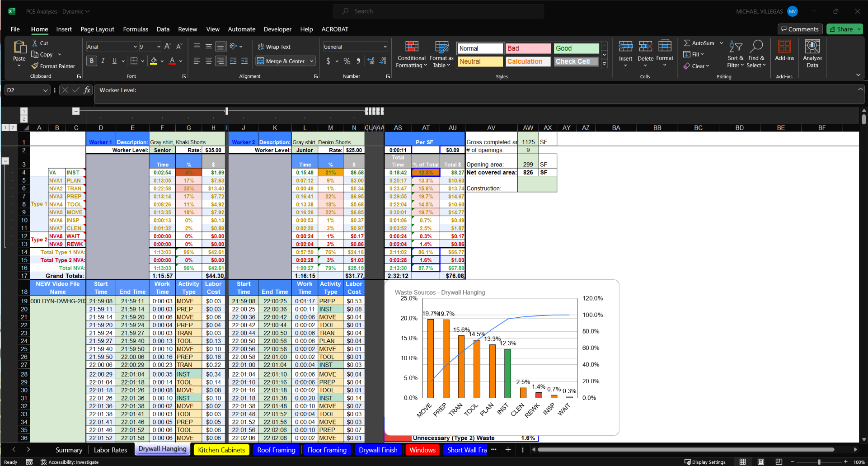
Task: Switch to the Kitchen Cabinets sheet
Action: click(x=221, y=450)
